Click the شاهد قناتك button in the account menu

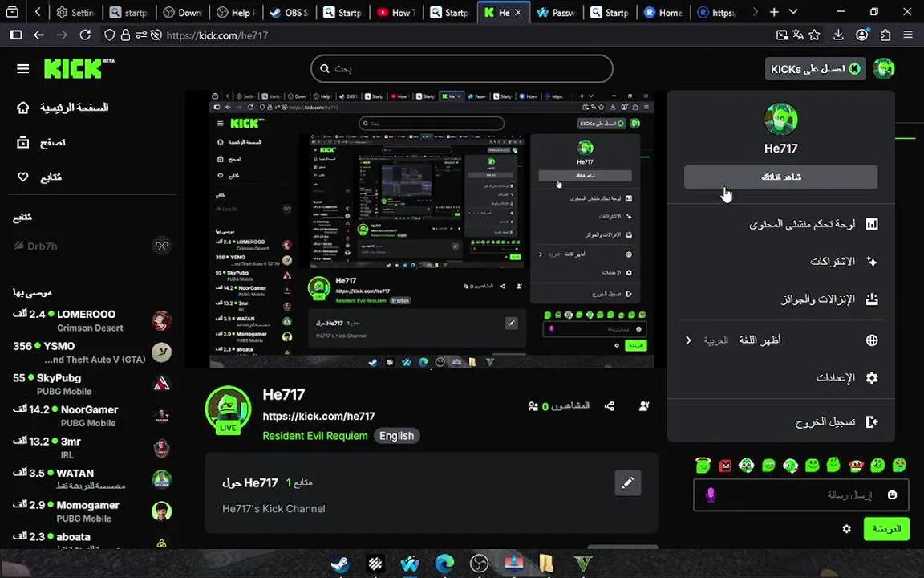point(780,177)
